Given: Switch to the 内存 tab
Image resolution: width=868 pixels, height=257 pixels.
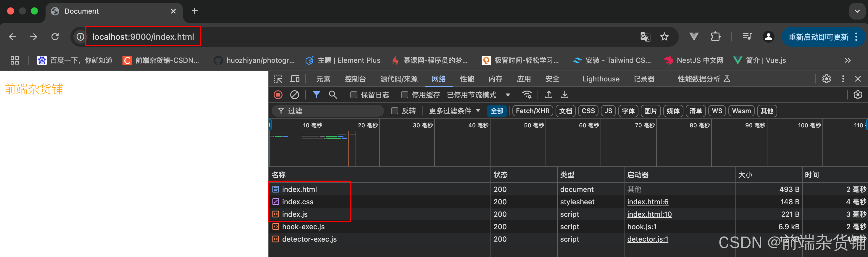Looking at the screenshot, I should tap(495, 79).
